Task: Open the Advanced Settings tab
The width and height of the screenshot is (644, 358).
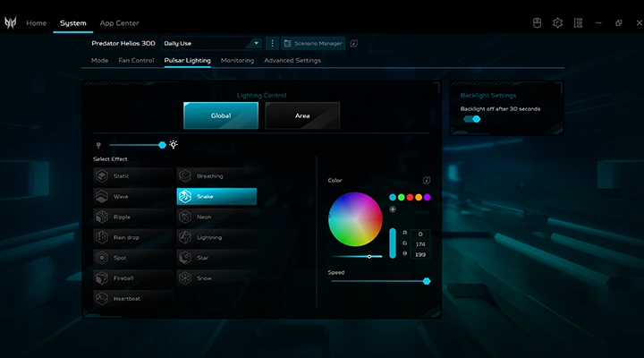Action: pos(292,61)
